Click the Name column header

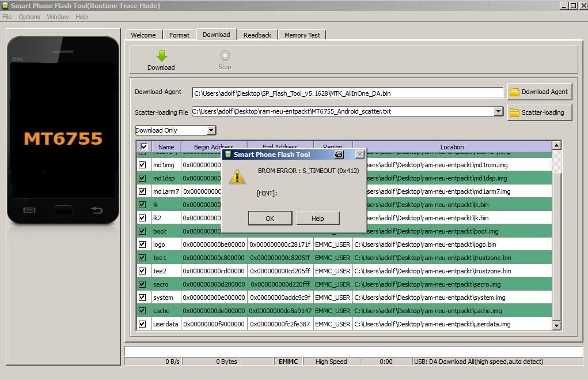pyautogui.click(x=166, y=147)
